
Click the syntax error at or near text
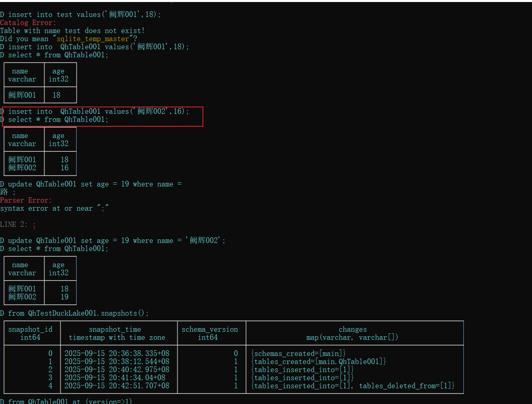(54, 208)
